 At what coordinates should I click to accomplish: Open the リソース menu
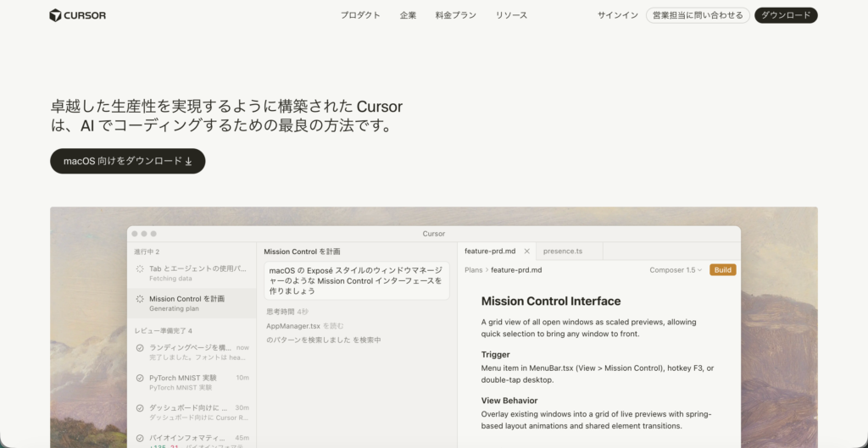[511, 15]
